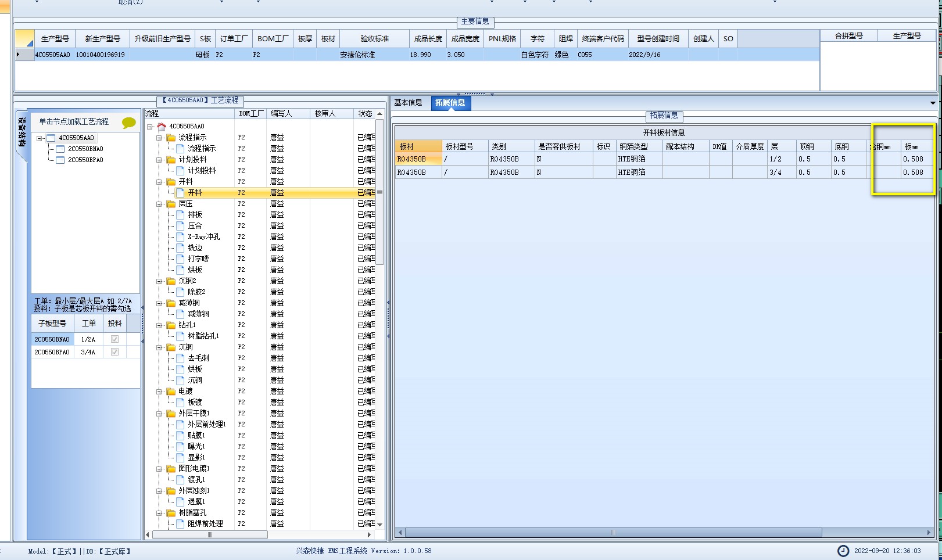The width and height of the screenshot is (942, 560).
Task: Click the document icon beside 打字唛
Action: pos(180,259)
